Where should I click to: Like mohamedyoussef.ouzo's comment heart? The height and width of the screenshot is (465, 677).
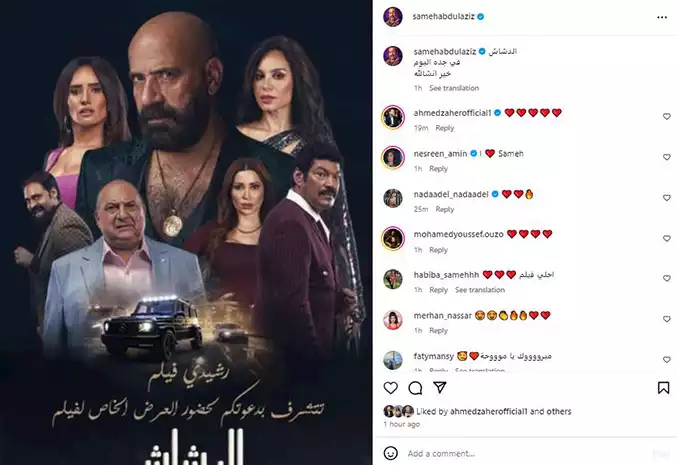click(x=667, y=238)
